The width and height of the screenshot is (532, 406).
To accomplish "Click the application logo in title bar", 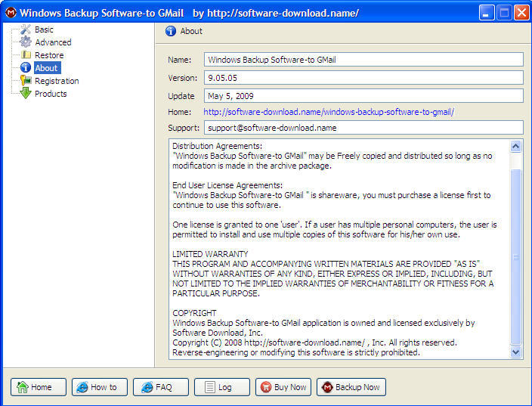I will [11, 13].
